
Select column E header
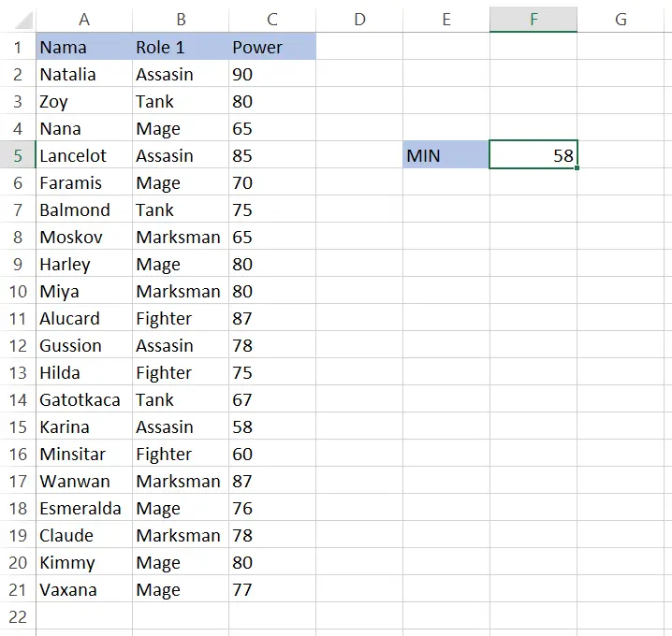[x=446, y=20]
